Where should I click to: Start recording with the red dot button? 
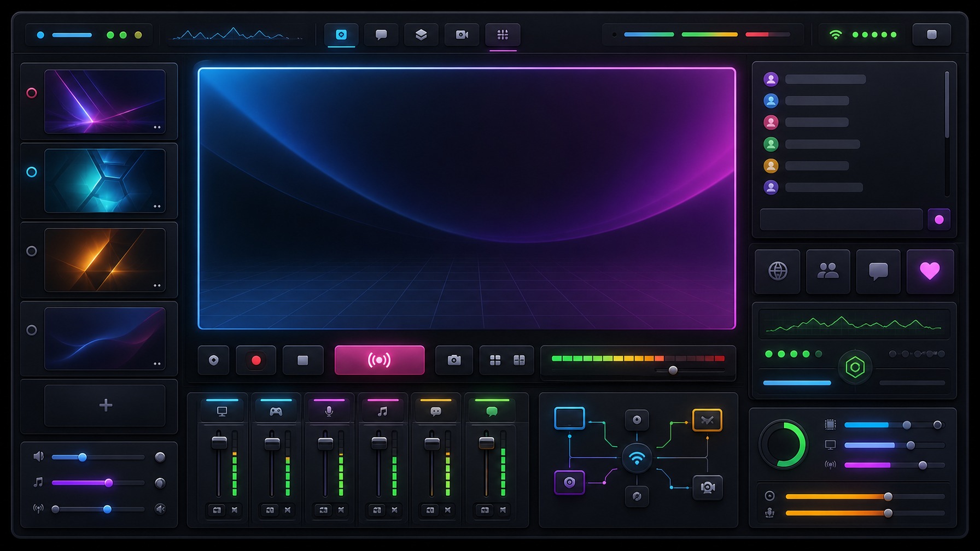pos(256,360)
